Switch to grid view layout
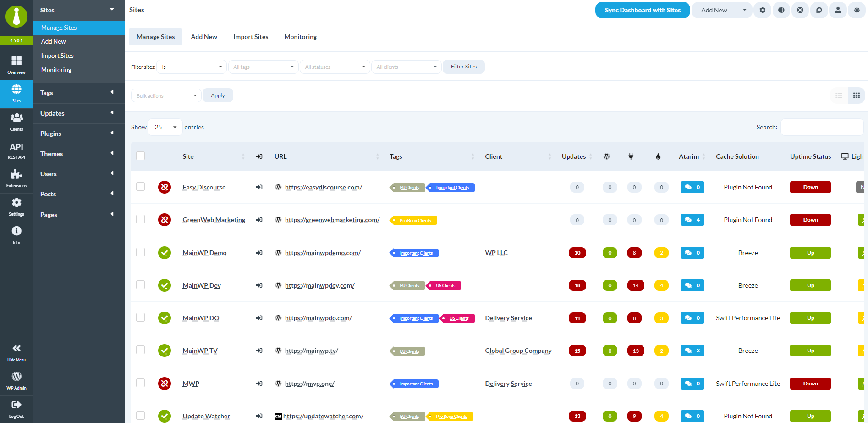The width and height of the screenshot is (868, 423). 857,95
